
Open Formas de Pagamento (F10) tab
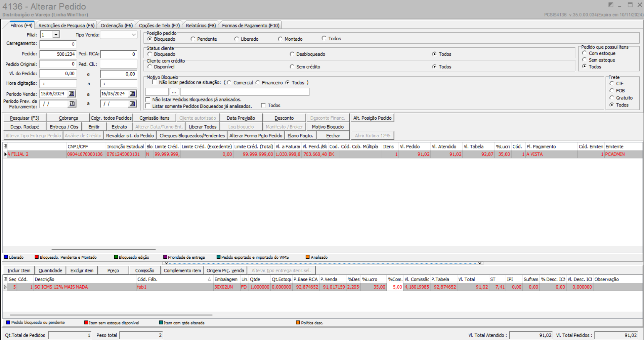[251, 26]
